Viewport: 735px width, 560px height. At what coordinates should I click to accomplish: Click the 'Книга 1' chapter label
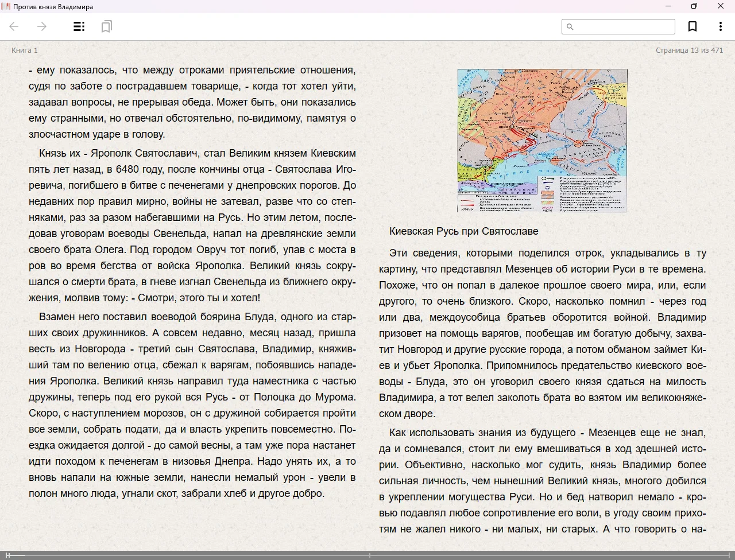[x=25, y=50]
